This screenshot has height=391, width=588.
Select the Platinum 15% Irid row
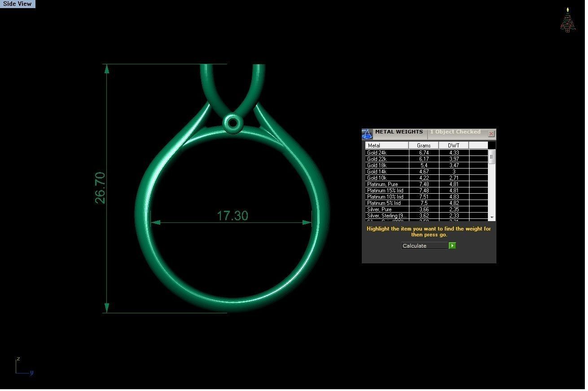point(426,191)
